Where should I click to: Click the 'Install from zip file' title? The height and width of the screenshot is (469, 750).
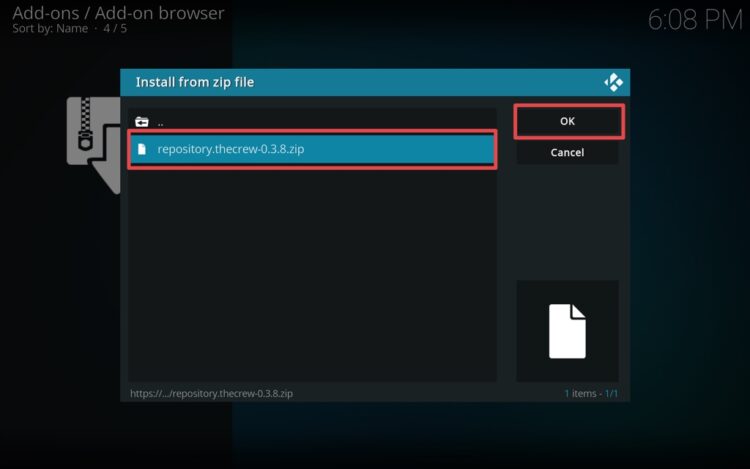click(195, 82)
